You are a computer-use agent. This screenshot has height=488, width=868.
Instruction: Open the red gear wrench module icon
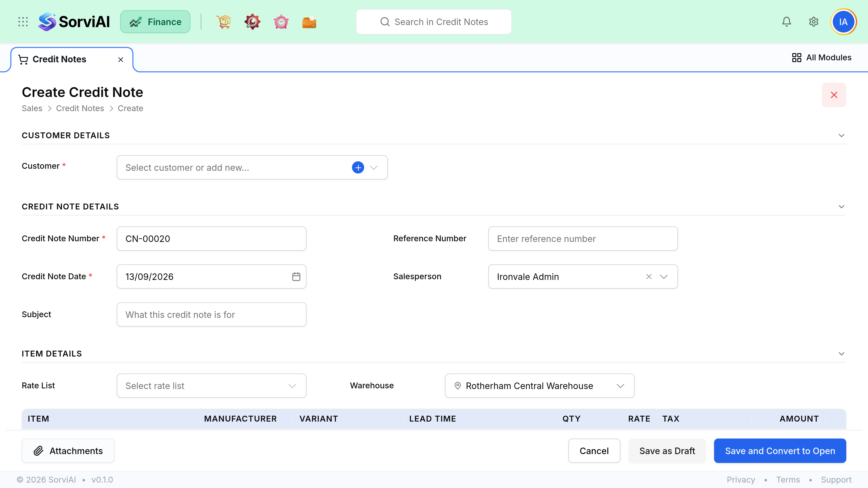pos(252,22)
